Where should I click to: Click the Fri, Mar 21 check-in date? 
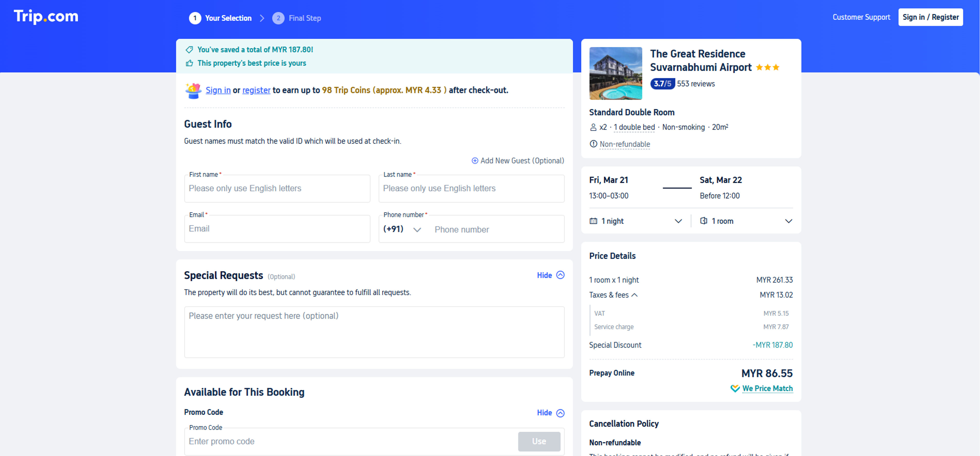609,180
